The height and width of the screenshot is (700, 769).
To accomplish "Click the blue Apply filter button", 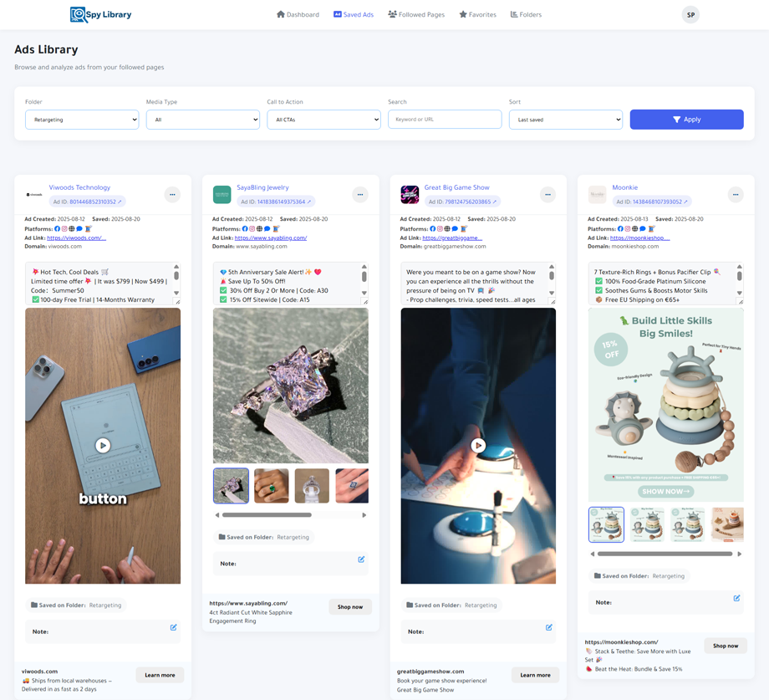I will click(686, 120).
